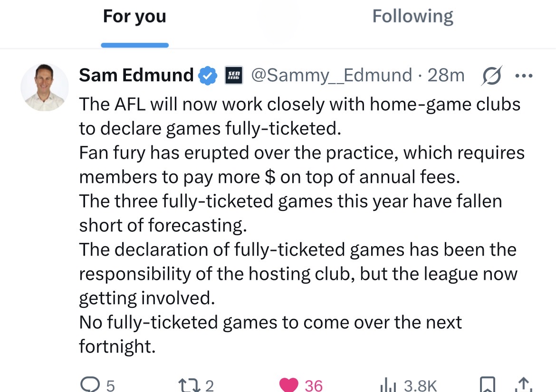
Task: Open the @Sammy__Edmund handle link
Action: [x=331, y=75]
